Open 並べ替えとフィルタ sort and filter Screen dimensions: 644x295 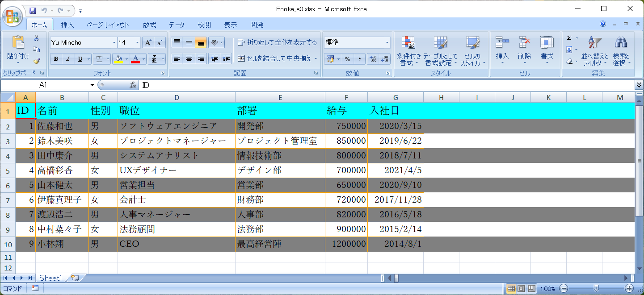(595, 50)
